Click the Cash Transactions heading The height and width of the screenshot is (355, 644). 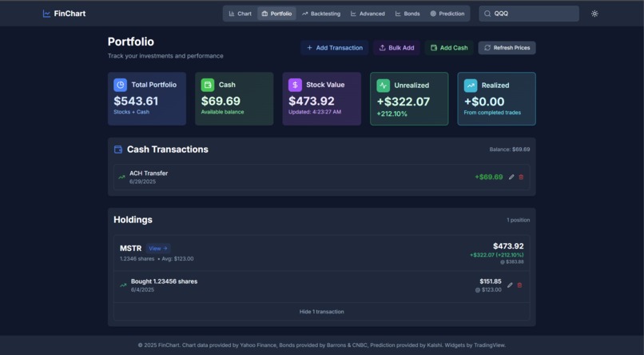click(x=168, y=150)
